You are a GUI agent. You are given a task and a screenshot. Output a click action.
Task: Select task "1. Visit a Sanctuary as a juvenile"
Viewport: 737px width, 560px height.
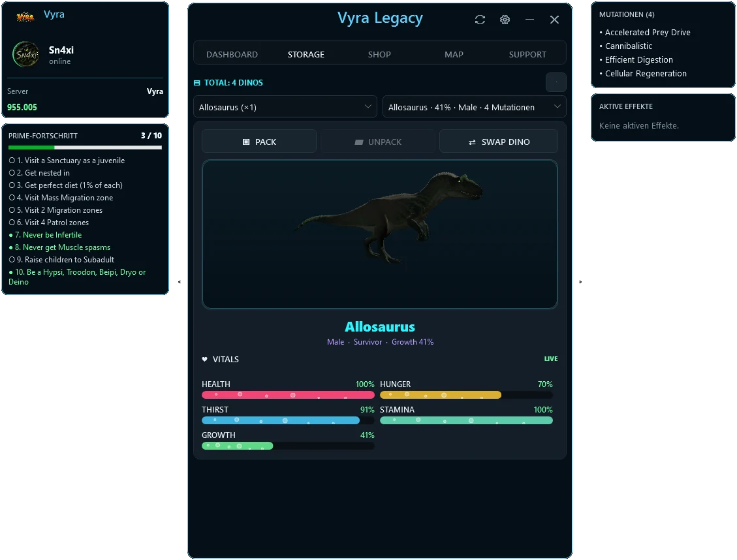[x=67, y=160]
